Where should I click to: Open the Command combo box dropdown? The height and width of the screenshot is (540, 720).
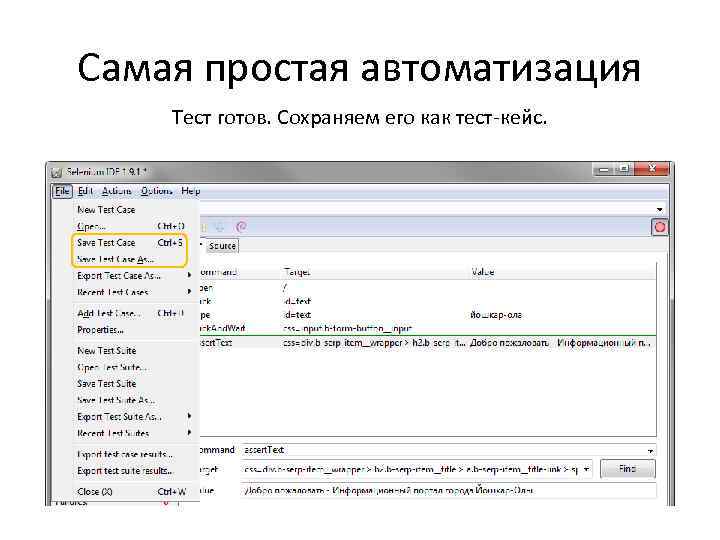coord(650,450)
